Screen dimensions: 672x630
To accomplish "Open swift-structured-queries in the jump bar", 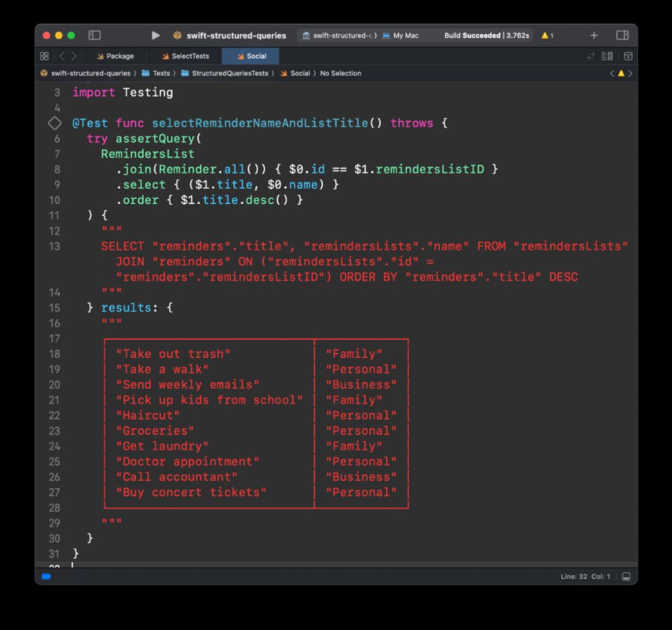I will (85, 73).
